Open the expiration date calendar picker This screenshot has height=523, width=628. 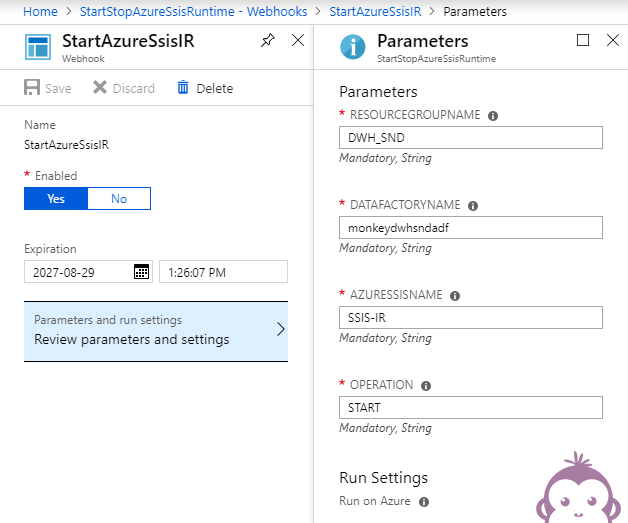141,272
